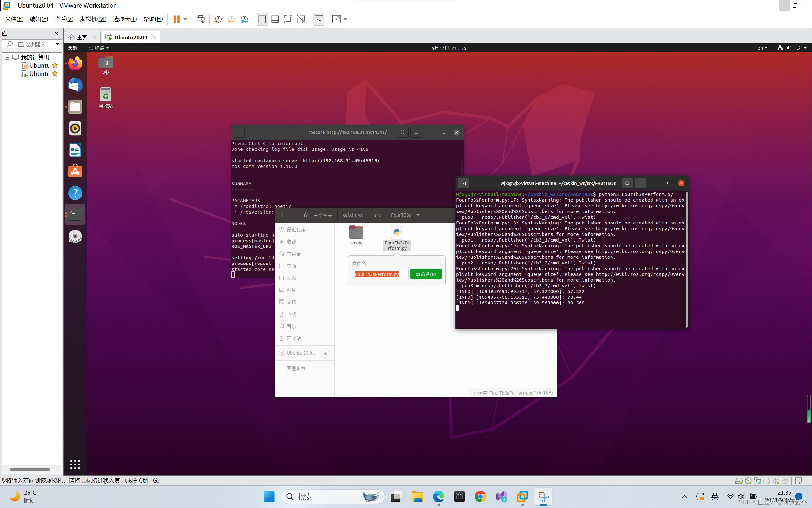
Task: Open the library search dropdown arrow
Action: click(x=57, y=44)
